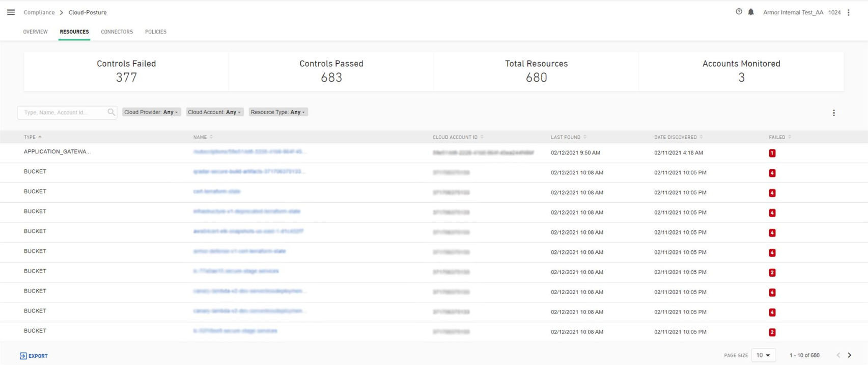Switch to the Overview tab
The image size is (868, 365).
point(36,32)
